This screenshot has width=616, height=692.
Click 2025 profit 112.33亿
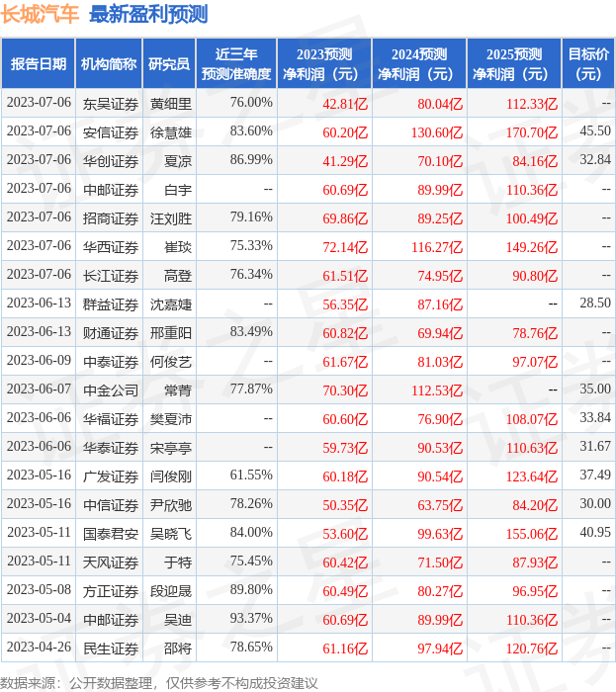tap(532, 104)
